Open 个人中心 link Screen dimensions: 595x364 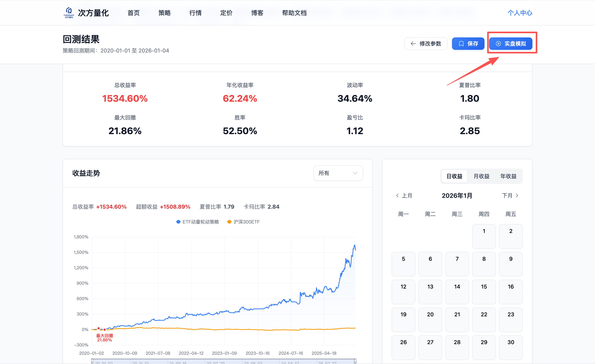coord(520,13)
